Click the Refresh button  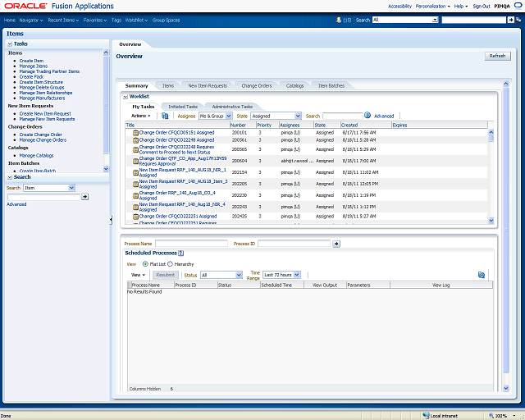(x=497, y=56)
